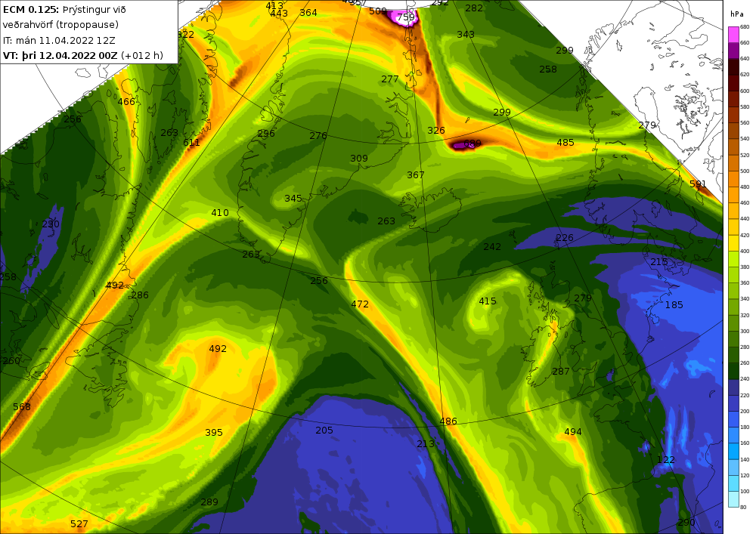Click the 'veðrahvörf (tropopause)' header line

point(60,25)
